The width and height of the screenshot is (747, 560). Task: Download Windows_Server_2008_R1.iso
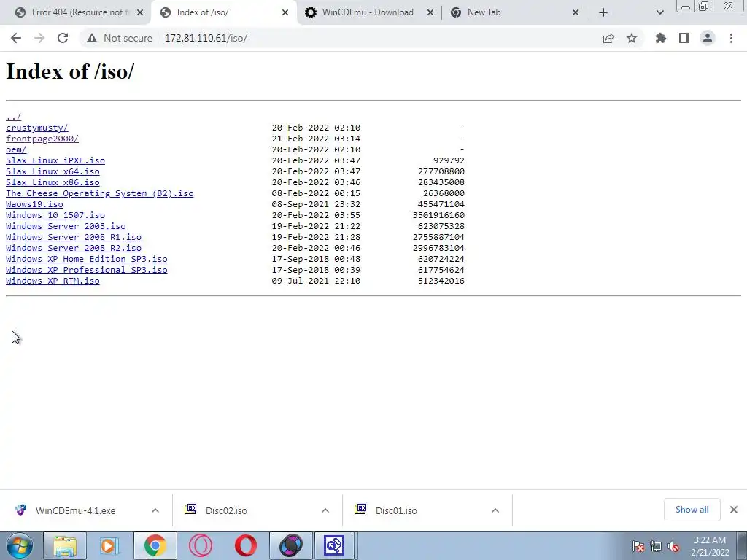tap(74, 237)
